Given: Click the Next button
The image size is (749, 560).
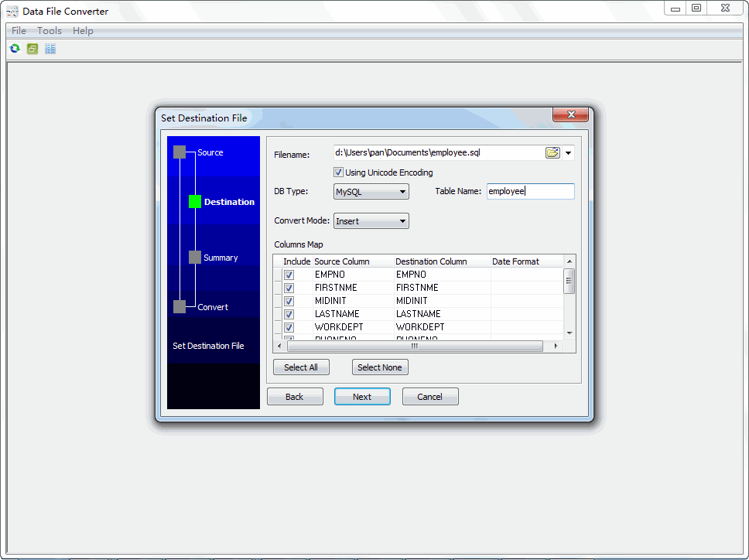Looking at the screenshot, I should (362, 397).
